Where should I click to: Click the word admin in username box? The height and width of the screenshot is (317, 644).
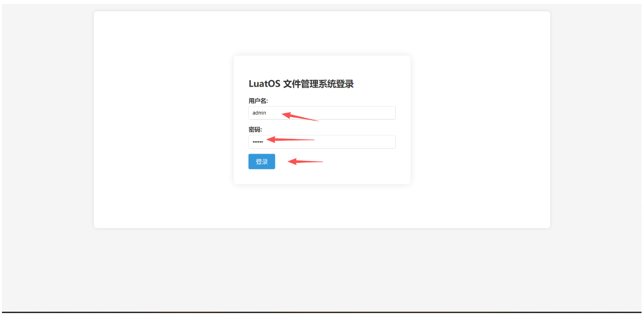point(259,113)
